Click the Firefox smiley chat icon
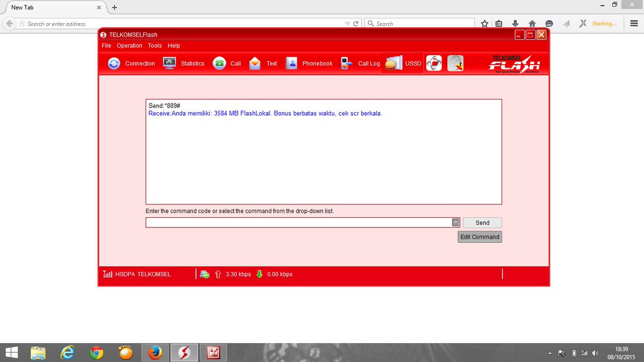This screenshot has height=362, width=644. (549, 24)
